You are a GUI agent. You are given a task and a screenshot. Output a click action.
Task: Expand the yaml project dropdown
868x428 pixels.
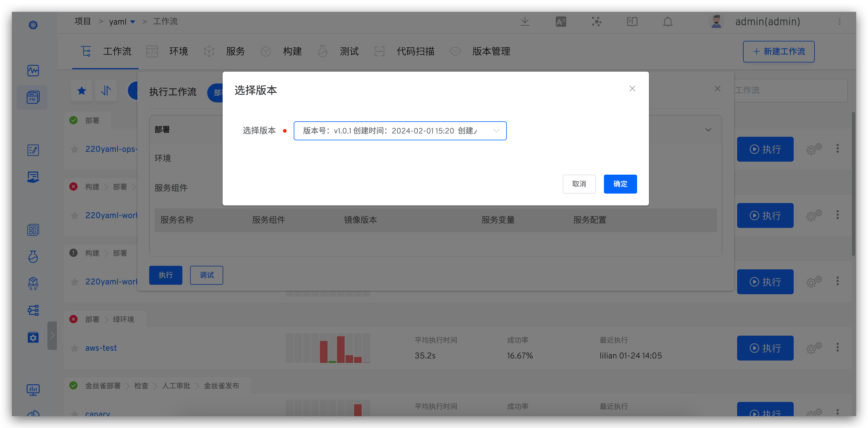click(x=132, y=22)
